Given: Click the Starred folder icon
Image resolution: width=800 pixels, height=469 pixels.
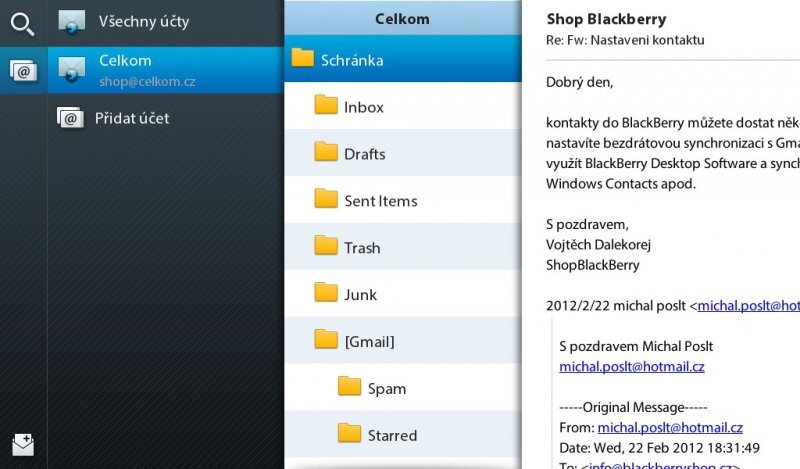Looking at the screenshot, I should [x=349, y=433].
